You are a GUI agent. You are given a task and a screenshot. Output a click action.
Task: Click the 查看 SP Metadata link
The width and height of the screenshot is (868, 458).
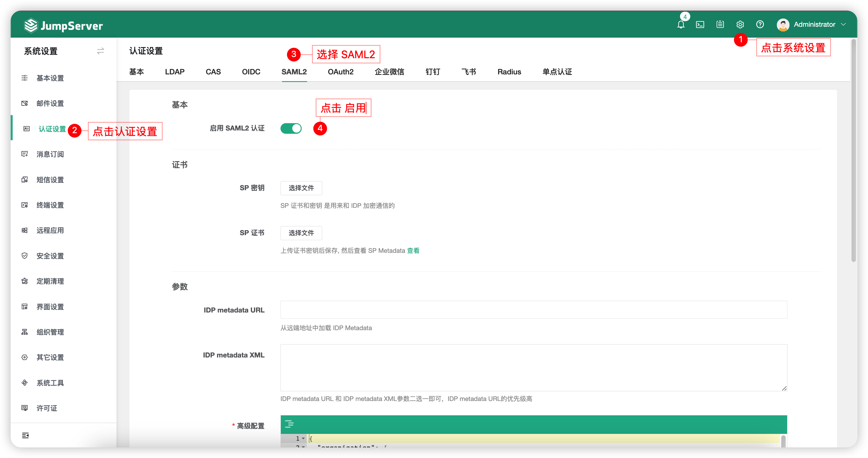[x=413, y=250]
